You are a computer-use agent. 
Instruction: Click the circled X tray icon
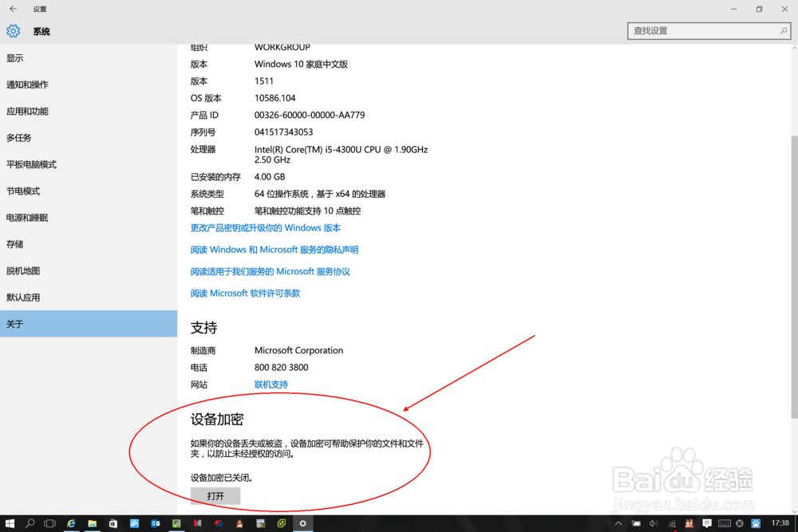pyautogui.click(x=740, y=523)
